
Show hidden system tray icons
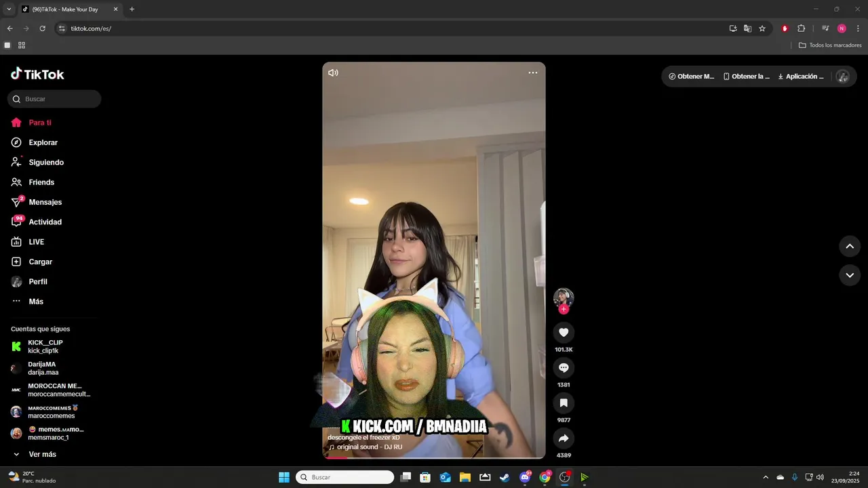tap(766, 477)
